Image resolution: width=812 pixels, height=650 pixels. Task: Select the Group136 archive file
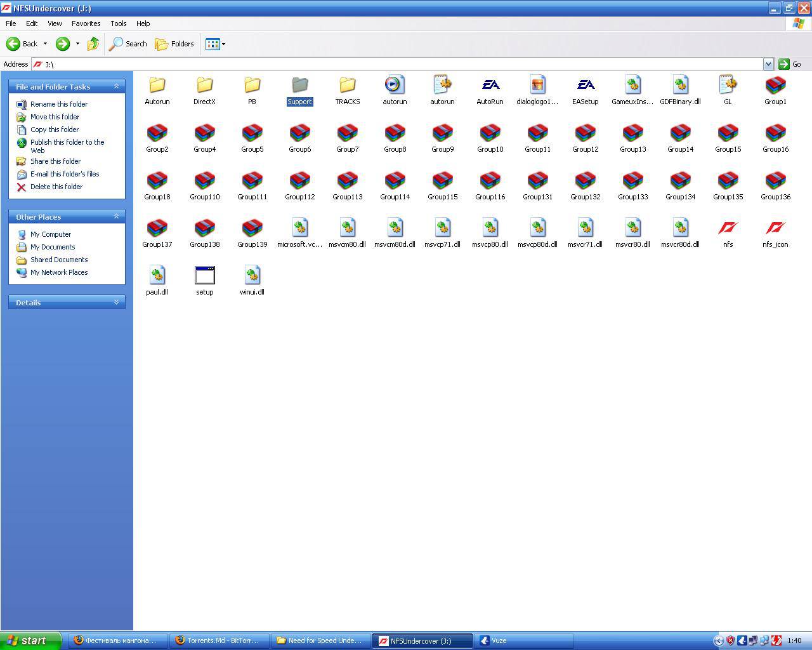pos(775,186)
